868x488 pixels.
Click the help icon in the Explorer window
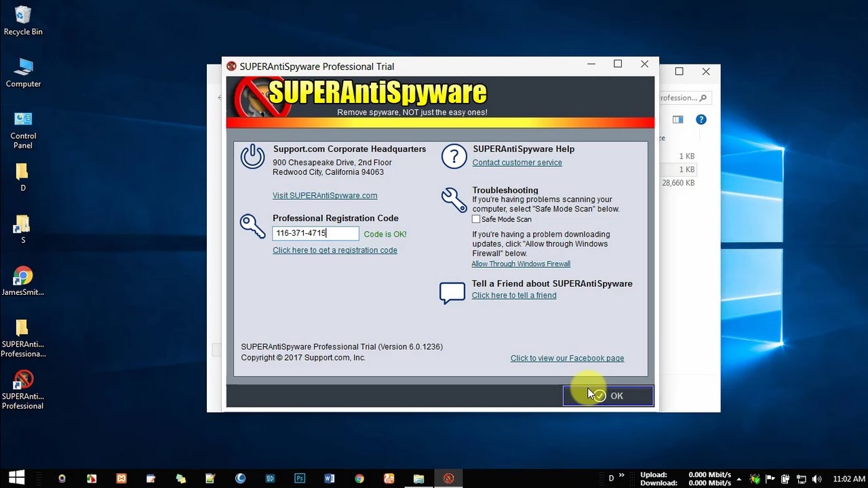point(701,120)
